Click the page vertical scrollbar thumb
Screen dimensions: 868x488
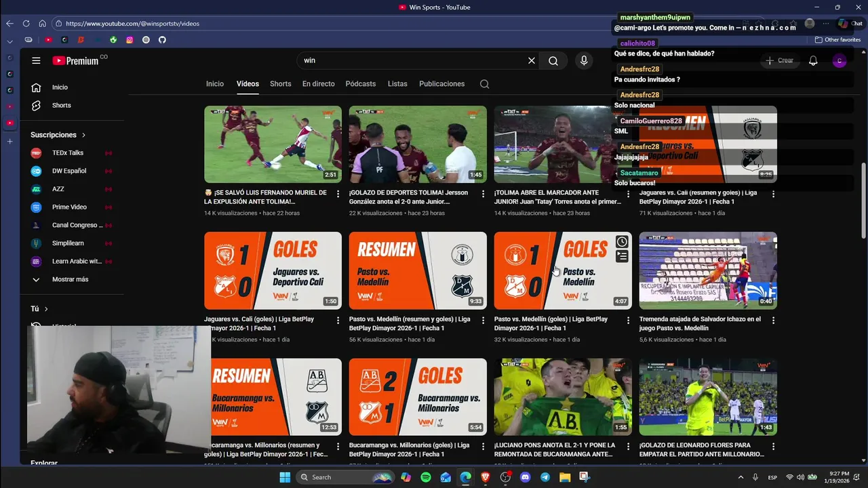(863, 200)
